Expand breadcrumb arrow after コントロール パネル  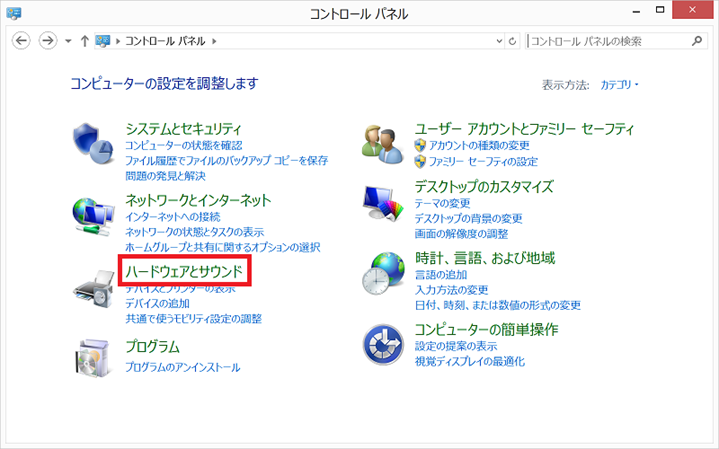coord(214,41)
